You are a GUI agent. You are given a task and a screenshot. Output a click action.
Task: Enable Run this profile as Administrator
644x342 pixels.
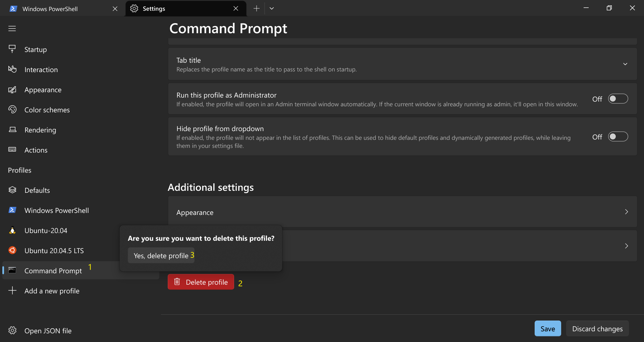tap(618, 99)
